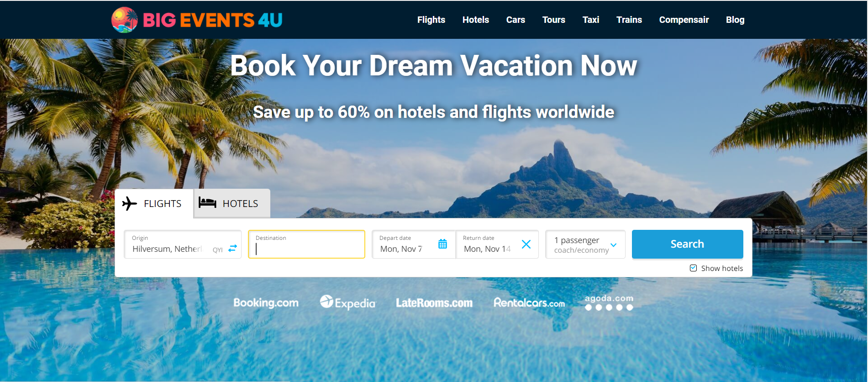Click the agoda.com logo

(x=609, y=302)
